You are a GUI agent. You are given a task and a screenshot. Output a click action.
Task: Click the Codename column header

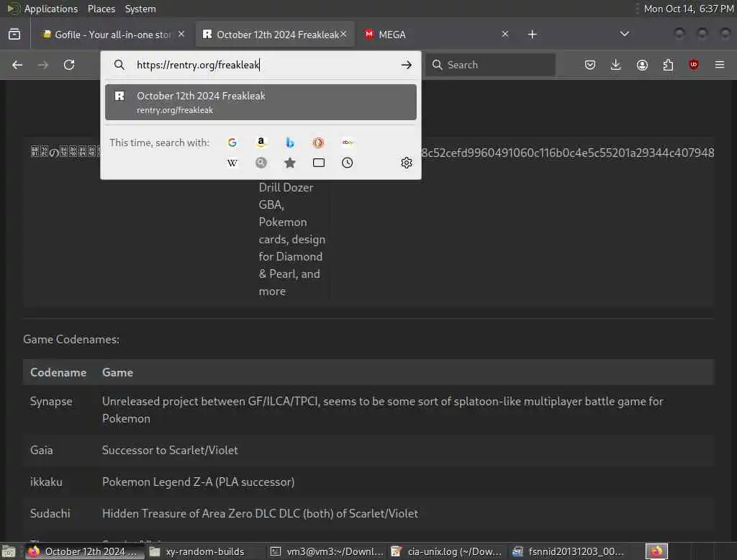tap(58, 372)
